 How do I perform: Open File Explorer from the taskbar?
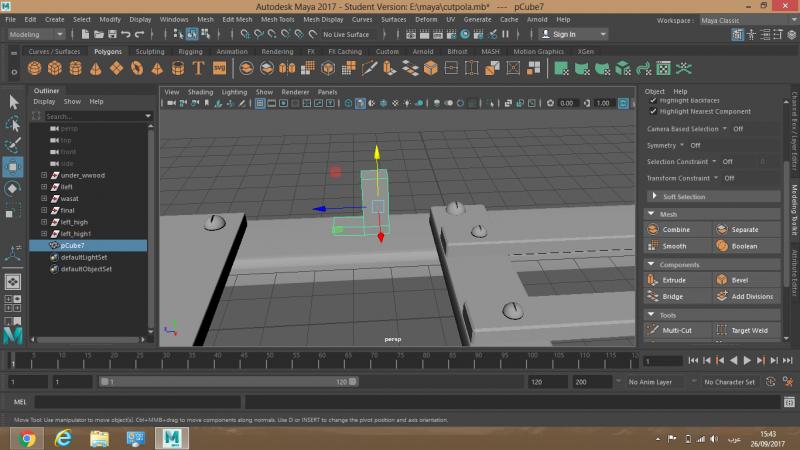point(99,438)
